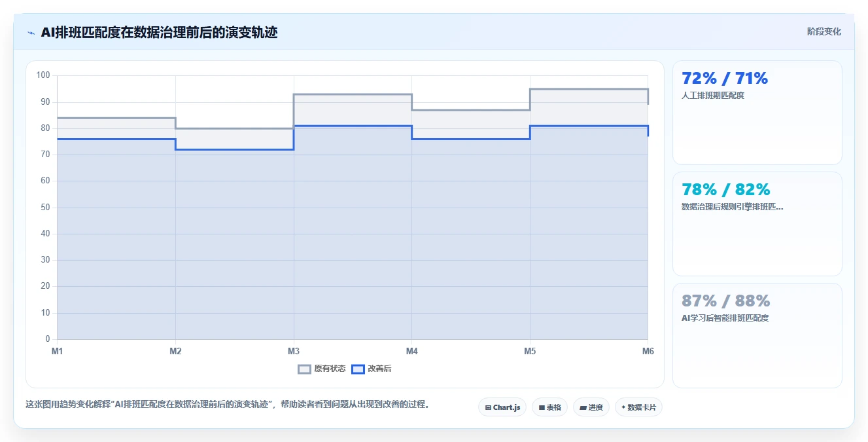
Task: Click the lightning icon beside the chart title
Action: 31,33
